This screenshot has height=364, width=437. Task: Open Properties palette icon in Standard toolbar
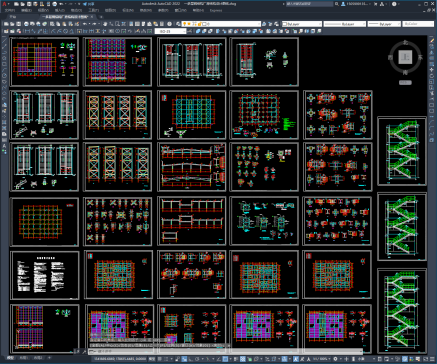click(131, 24)
